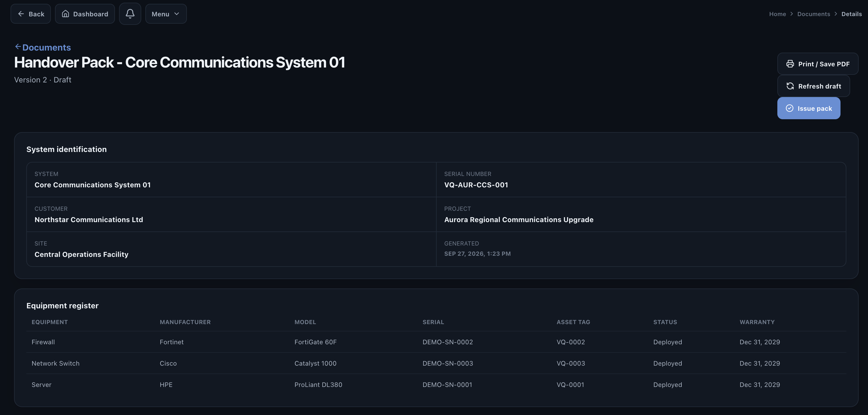Screen dimensions: 868x415
Task: Click the notifications bell icon
Action: [x=130, y=14]
